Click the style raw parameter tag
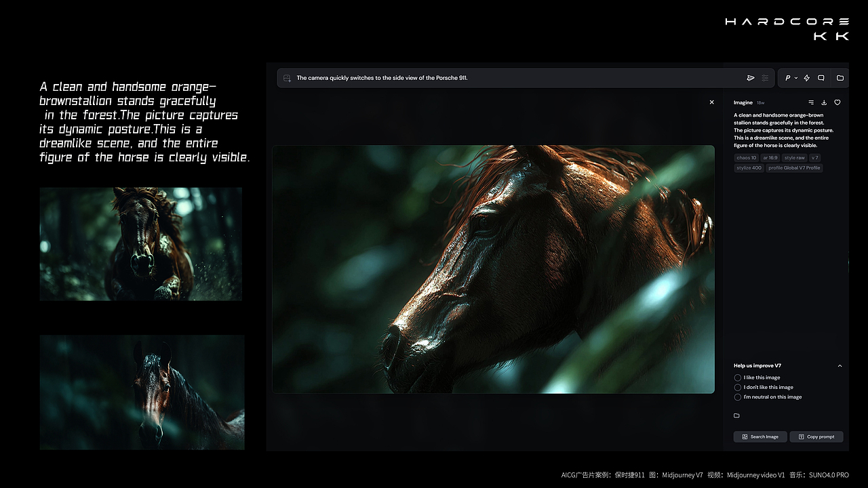Image resolution: width=868 pixels, height=488 pixels. (795, 158)
